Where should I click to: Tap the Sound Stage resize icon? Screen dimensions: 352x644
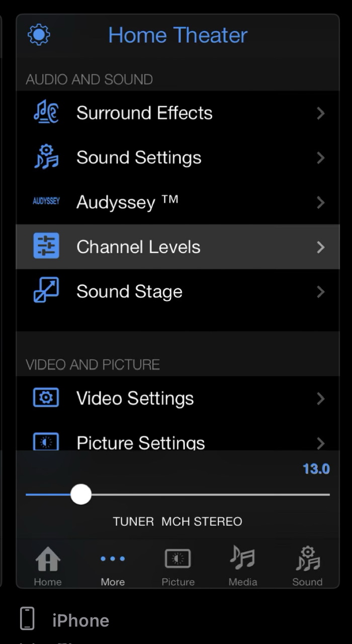tap(46, 291)
